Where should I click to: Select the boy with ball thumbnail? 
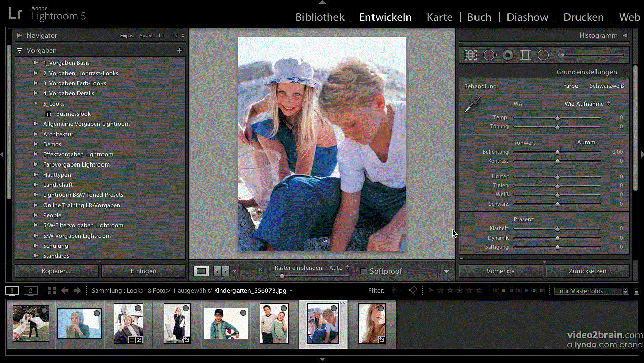[225, 323]
